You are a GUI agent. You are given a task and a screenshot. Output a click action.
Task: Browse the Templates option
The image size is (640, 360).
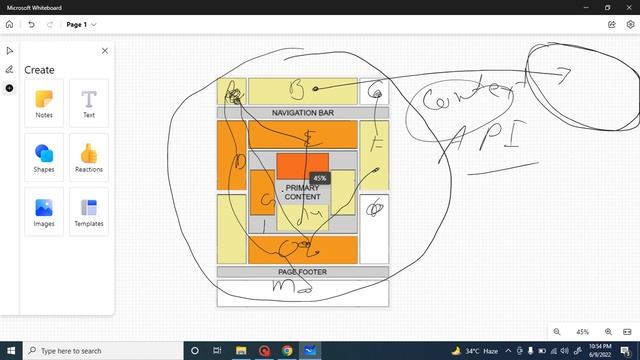pyautogui.click(x=89, y=212)
